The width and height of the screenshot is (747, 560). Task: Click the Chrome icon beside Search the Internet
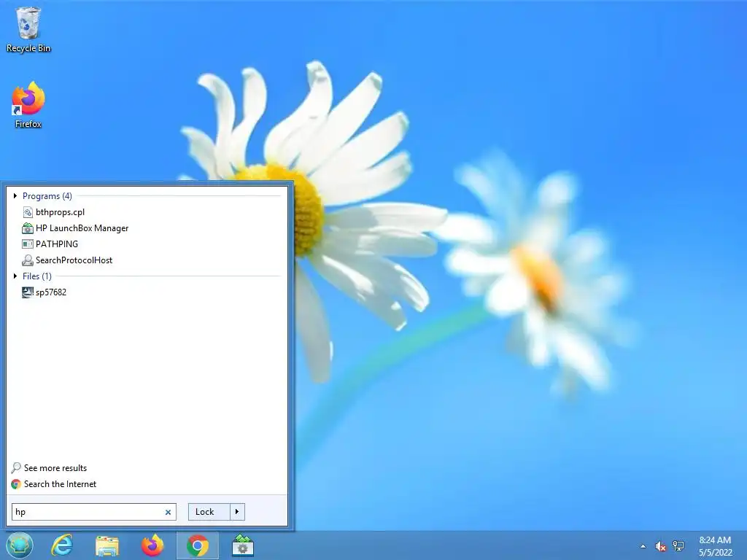[x=16, y=484]
